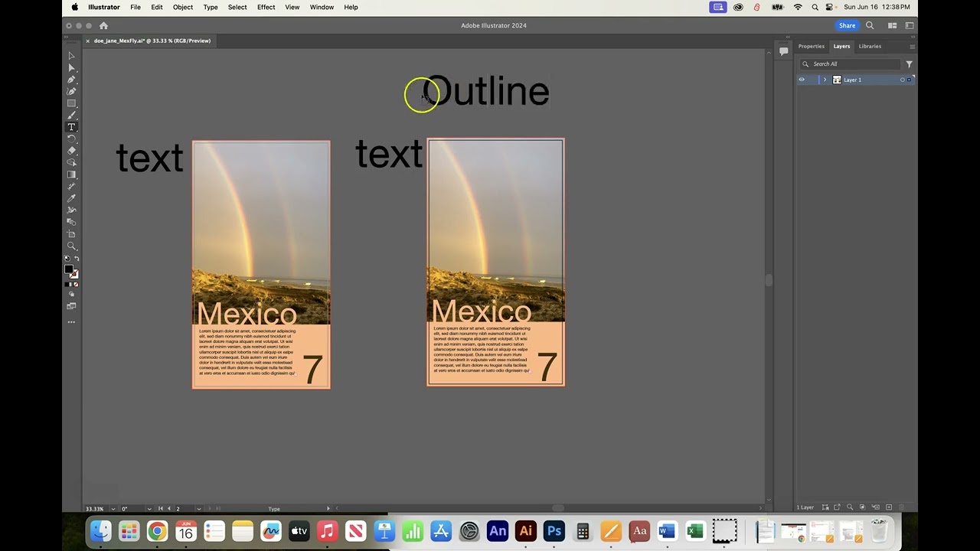Select the Artboard tool
This screenshot has width=980, height=551.
tap(71, 234)
